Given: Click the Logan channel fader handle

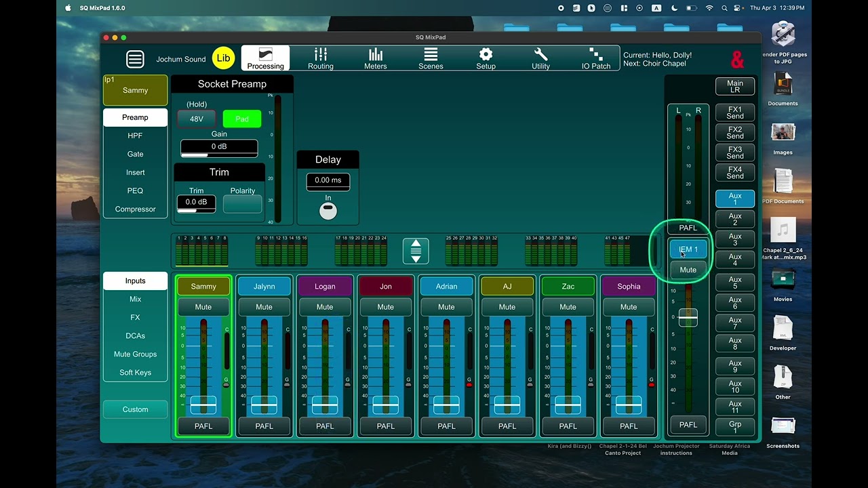Looking at the screenshot, I should coord(325,405).
